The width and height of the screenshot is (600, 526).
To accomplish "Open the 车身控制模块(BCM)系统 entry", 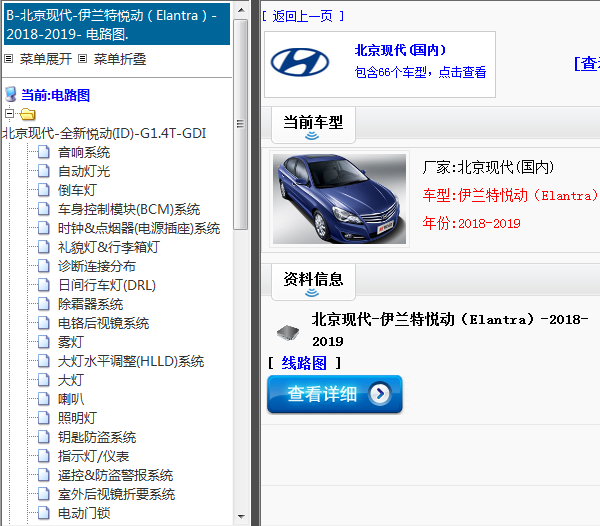I will (x=129, y=209).
